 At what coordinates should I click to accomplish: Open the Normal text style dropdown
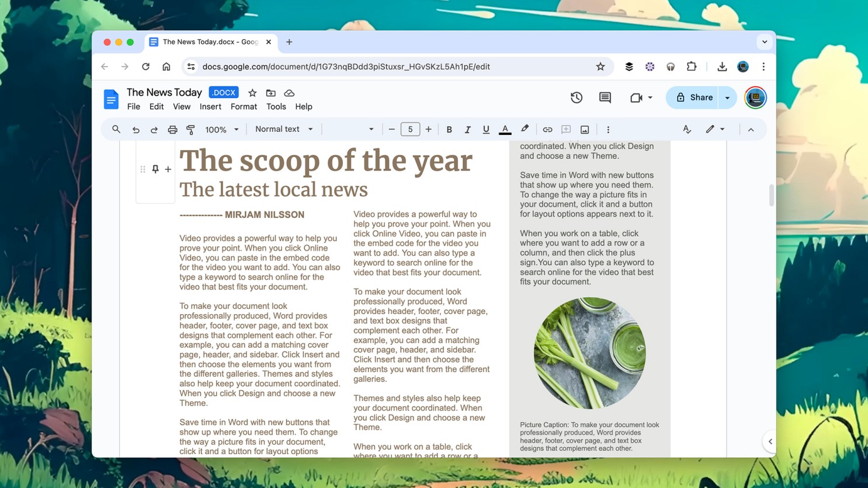[284, 129]
